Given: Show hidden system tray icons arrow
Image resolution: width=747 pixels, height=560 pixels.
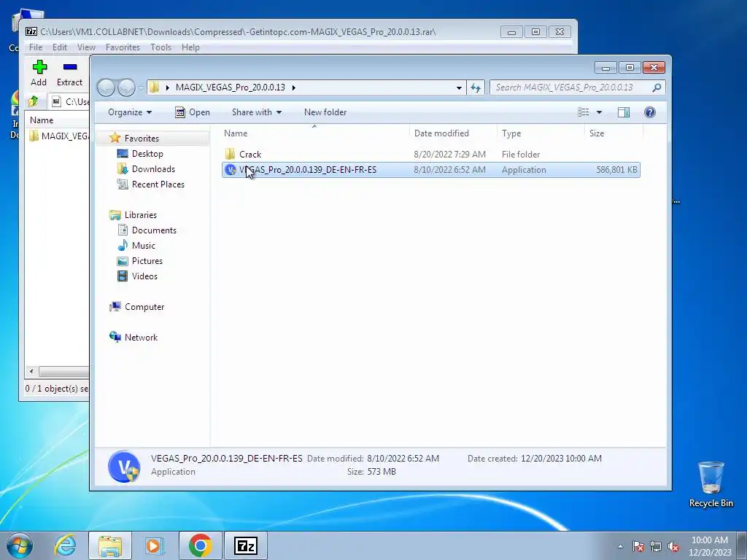Looking at the screenshot, I should (x=620, y=546).
